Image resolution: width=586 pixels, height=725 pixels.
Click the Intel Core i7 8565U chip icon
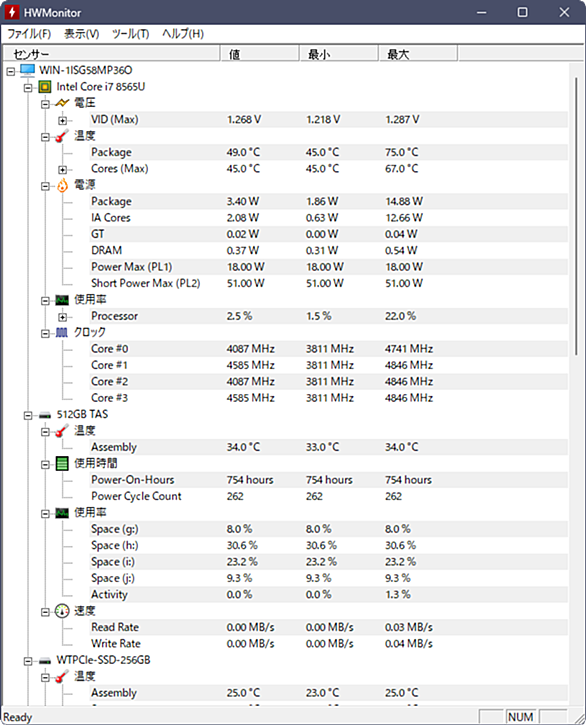click(45, 86)
